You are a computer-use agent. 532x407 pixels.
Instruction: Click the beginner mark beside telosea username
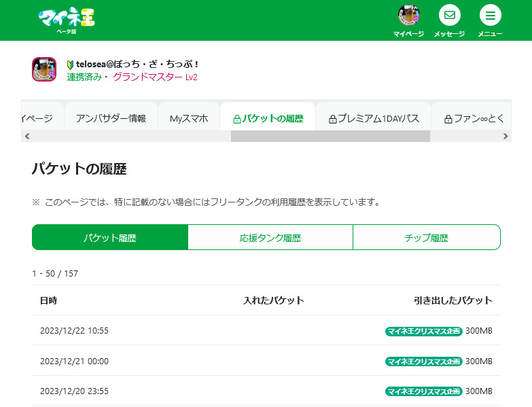[71, 65]
